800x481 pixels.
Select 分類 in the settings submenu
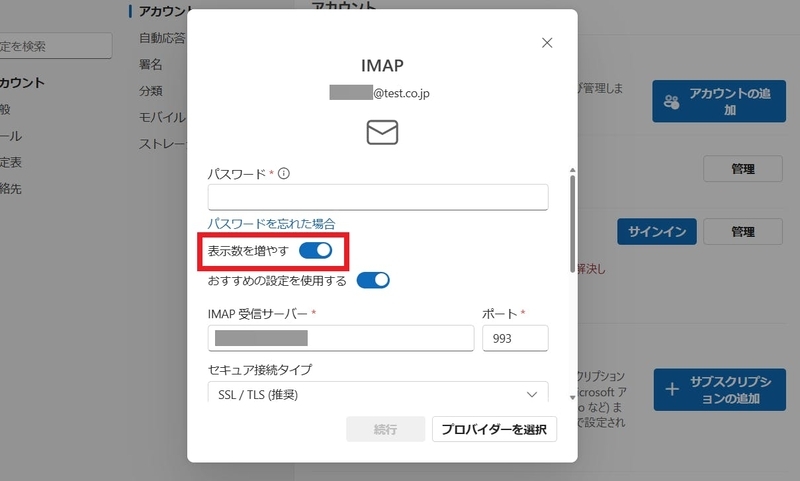[x=151, y=91]
